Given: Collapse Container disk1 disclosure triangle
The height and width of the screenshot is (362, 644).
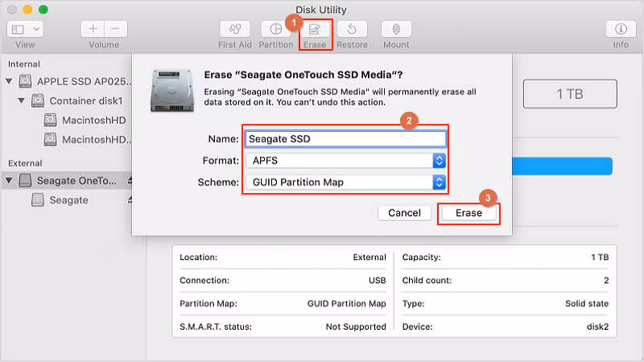Looking at the screenshot, I should coord(22,100).
